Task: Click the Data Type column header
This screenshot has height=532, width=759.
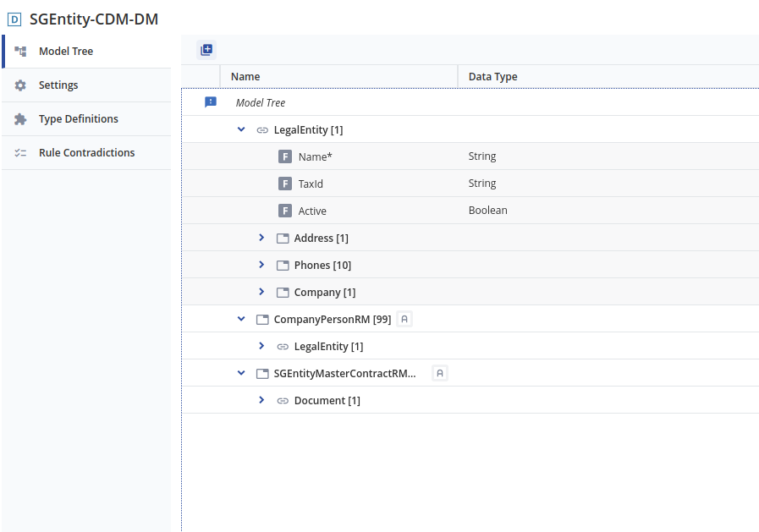Action: point(608,76)
